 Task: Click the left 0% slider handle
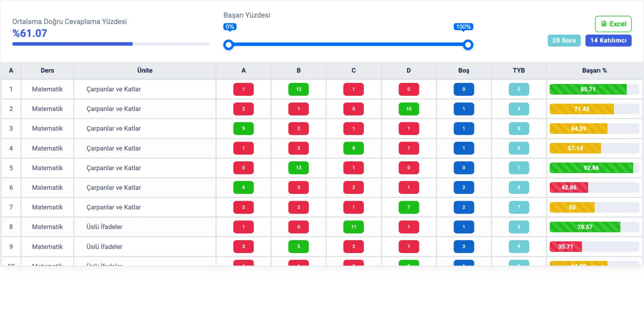[229, 45]
